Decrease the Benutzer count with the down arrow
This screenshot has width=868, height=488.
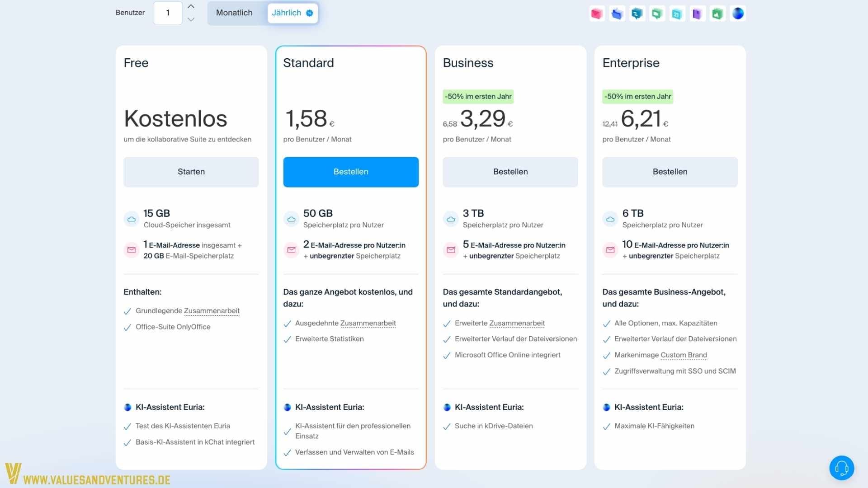(x=191, y=19)
